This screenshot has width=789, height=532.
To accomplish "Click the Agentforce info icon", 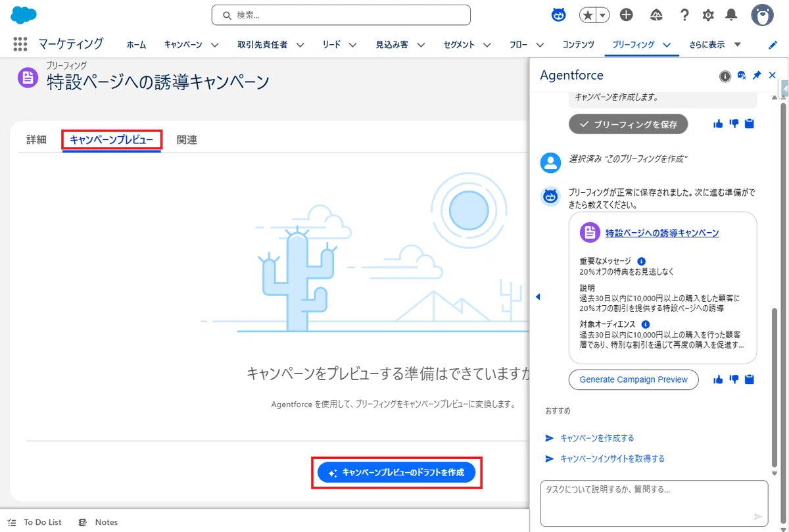I will 725,76.
